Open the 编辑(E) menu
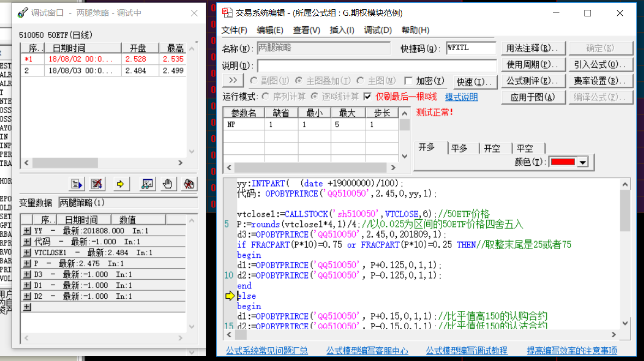The height and width of the screenshot is (361, 644). click(x=270, y=30)
